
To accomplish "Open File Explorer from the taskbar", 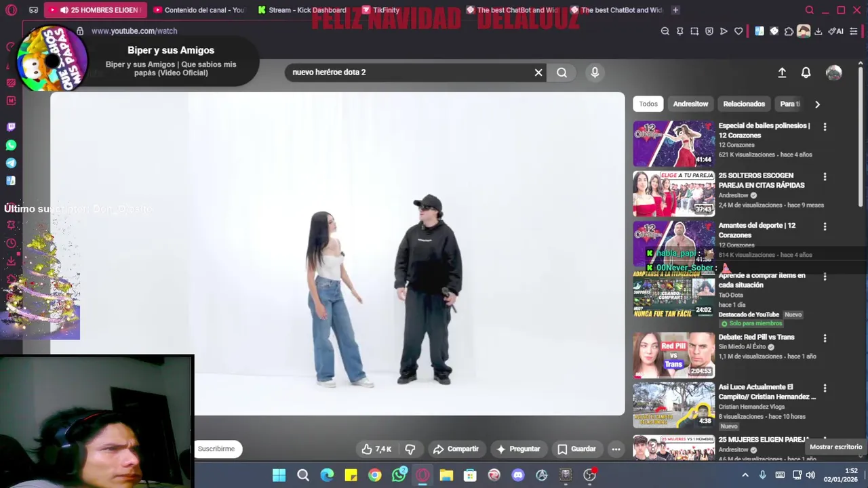I will [446, 475].
